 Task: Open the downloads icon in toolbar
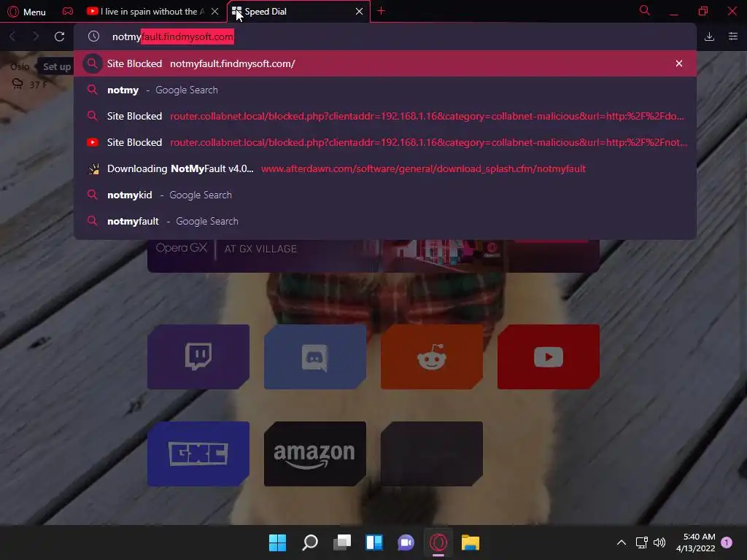709,36
